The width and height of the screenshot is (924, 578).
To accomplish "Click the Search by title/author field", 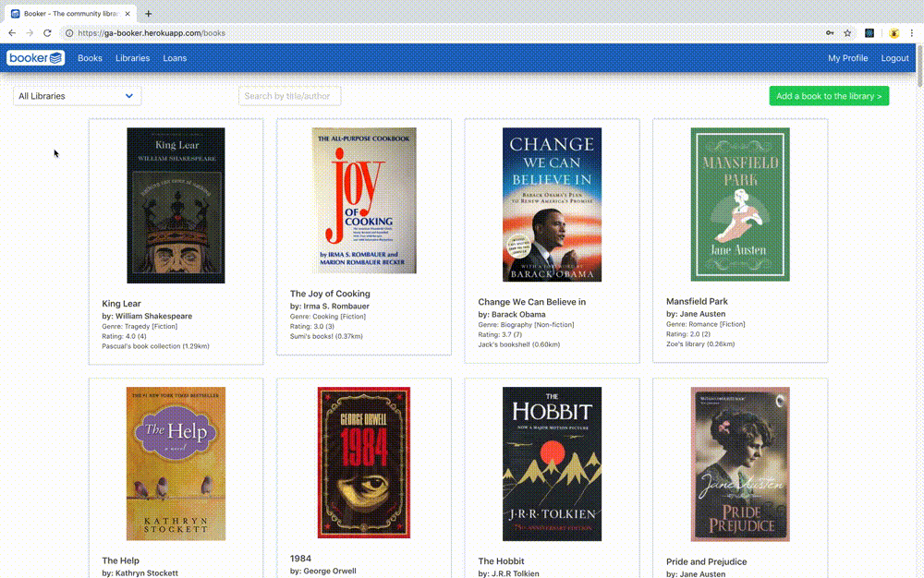I will [289, 96].
